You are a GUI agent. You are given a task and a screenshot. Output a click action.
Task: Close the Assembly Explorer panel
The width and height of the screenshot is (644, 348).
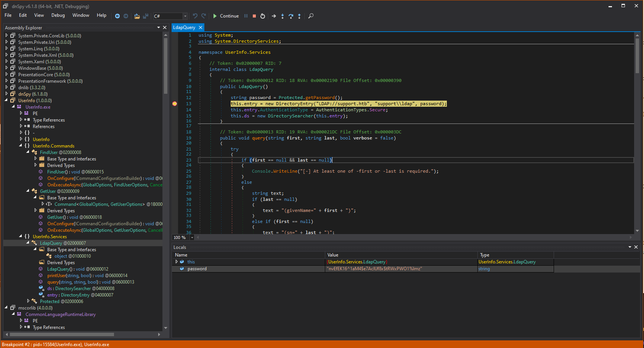(165, 27)
